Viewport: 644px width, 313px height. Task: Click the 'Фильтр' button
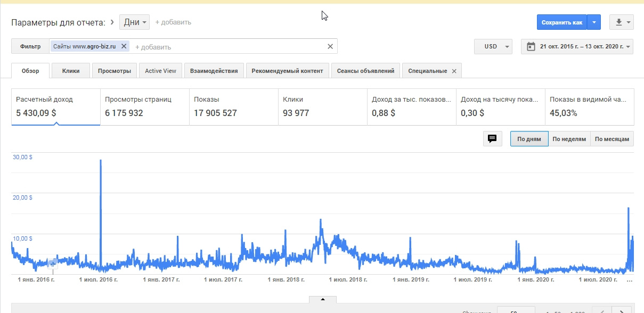pos(30,46)
